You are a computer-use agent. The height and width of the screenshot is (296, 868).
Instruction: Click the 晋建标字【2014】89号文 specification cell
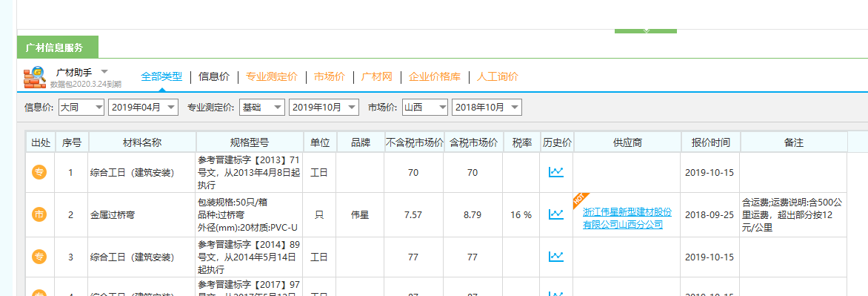(x=250, y=257)
